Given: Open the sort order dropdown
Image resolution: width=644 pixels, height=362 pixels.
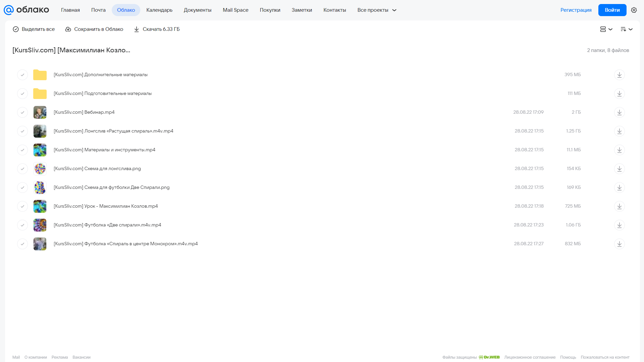Looking at the screenshot, I should (627, 29).
